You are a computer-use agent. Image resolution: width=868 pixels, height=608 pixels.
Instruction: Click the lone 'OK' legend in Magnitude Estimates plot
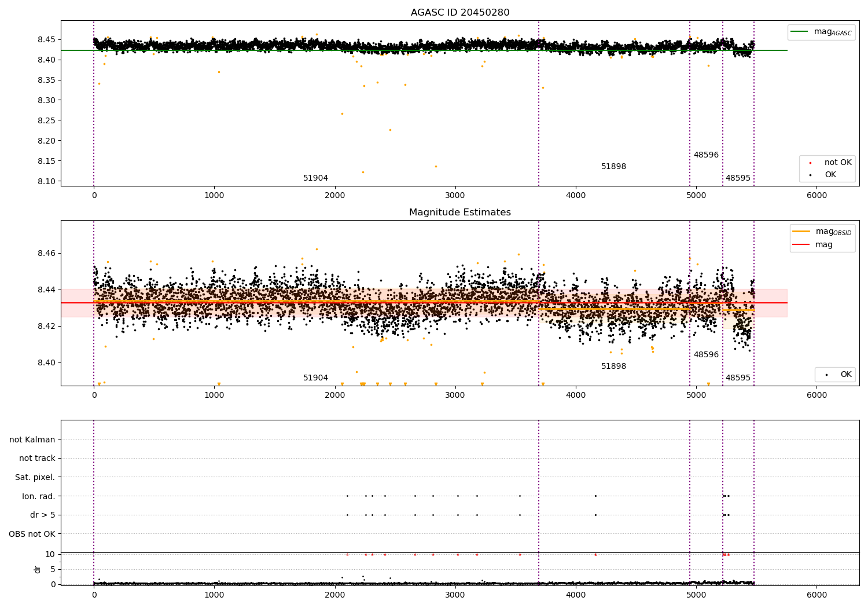click(846, 375)
